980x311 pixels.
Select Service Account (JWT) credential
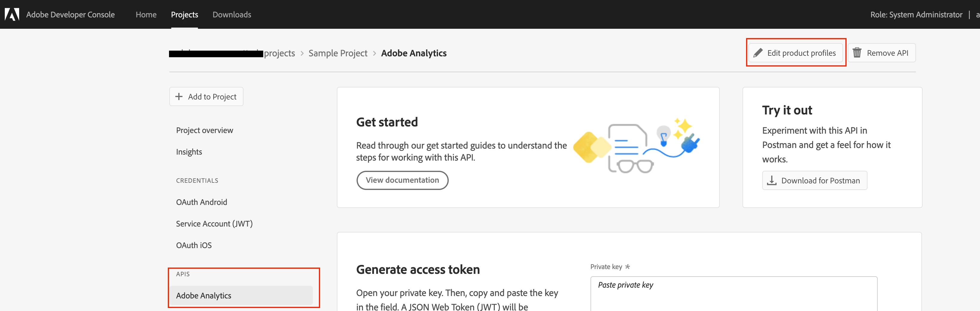(214, 224)
